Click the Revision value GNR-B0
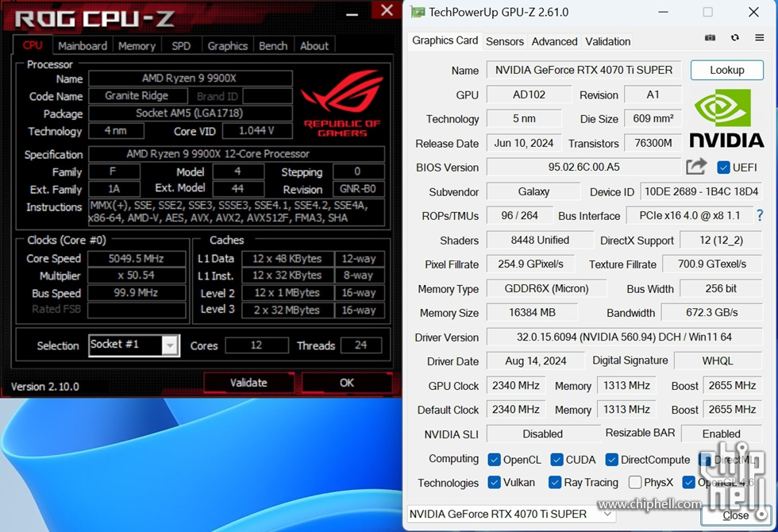778x532 pixels. (x=358, y=189)
